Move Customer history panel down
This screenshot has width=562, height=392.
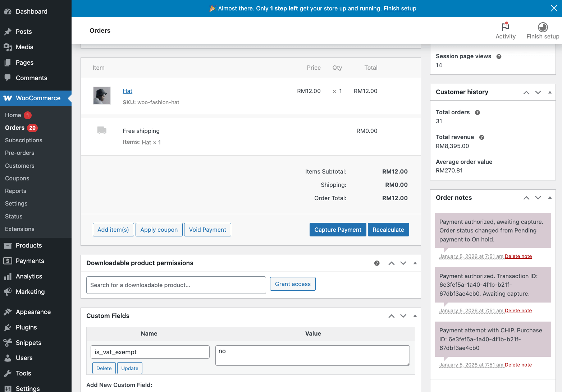[538, 92]
